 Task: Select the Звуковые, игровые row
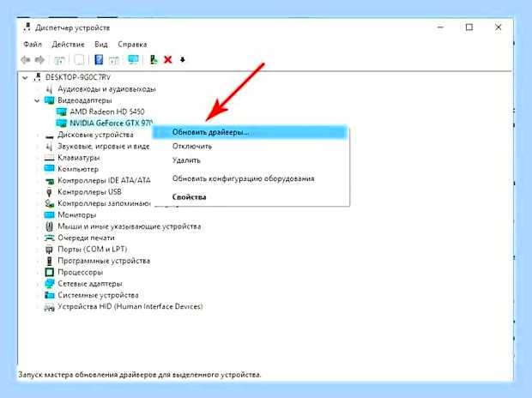pyautogui.click(x=104, y=146)
